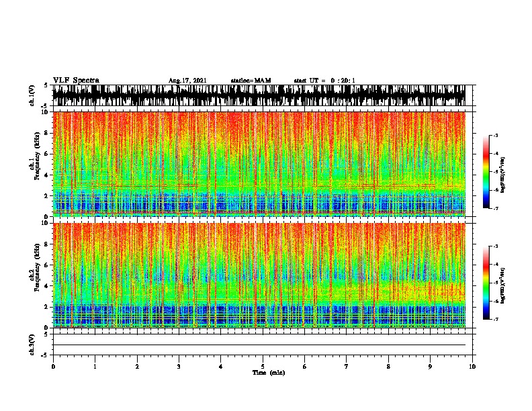The height and width of the screenshot is (411, 532).
Task: Click time axis tick label "7"
Action: [347, 367]
